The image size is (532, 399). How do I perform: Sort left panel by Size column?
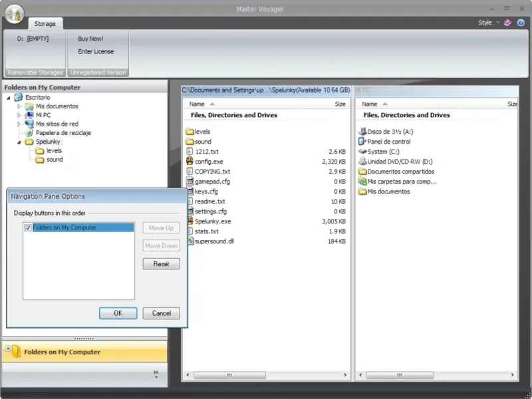340,104
